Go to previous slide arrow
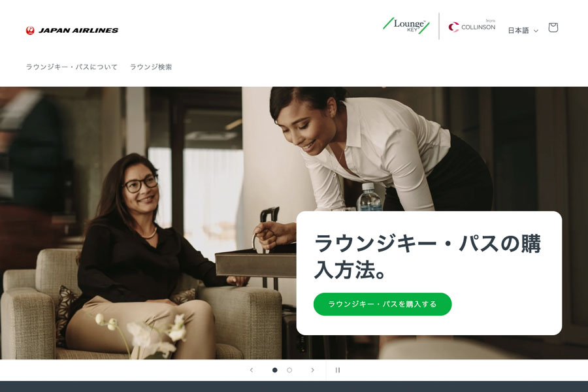This screenshot has height=392, width=588. point(252,370)
